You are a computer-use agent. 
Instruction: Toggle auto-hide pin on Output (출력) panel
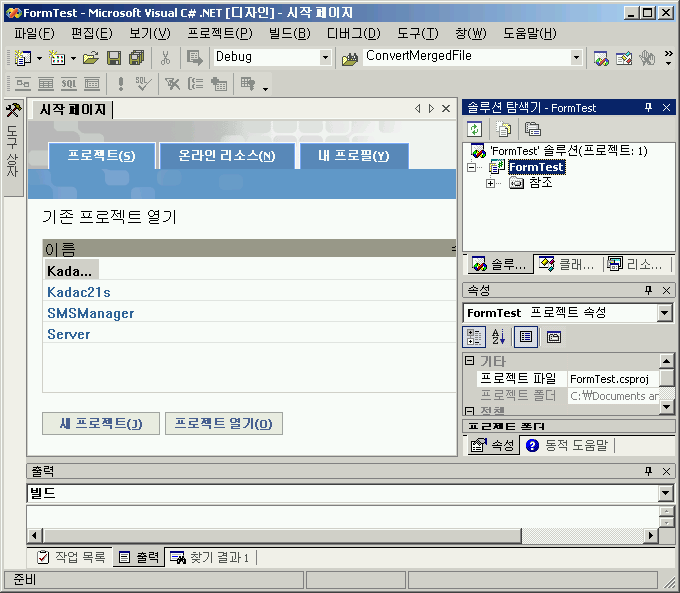[648, 471]
